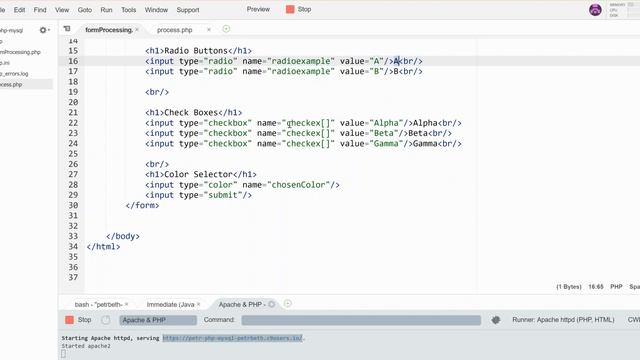The height and width of the screenshot is (360, 640).
Task: Switch to the bash terminal tab
Action: (x=98, y=304)
